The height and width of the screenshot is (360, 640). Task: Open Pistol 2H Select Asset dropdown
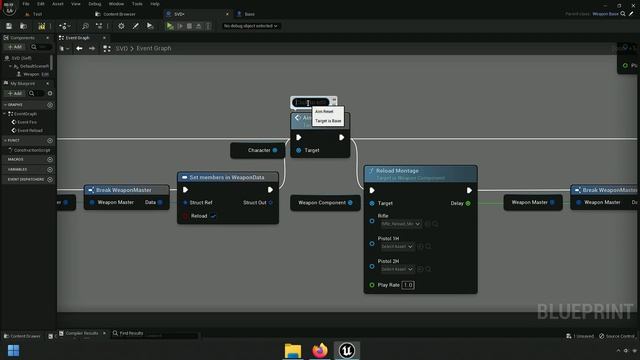[397, 269]
